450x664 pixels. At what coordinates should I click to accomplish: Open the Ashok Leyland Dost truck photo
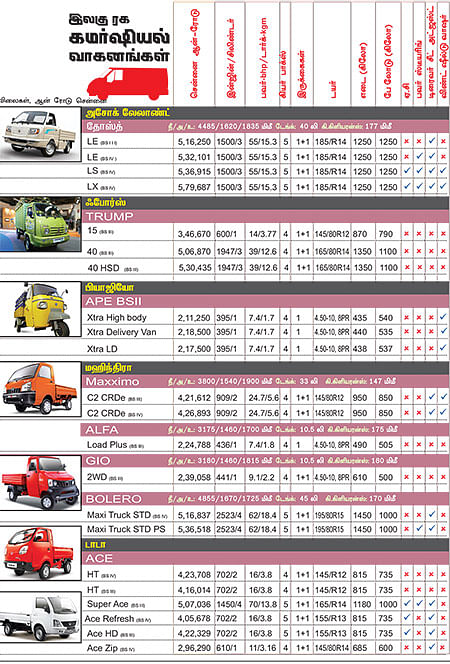pos(40,134)
